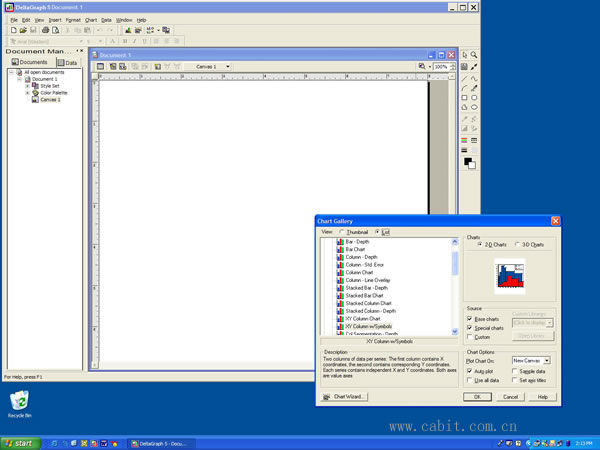The height and width of the screenshot is (450, 600).
Task: Click first icon in Document 1 toolbar
Action: click(100, 67)
